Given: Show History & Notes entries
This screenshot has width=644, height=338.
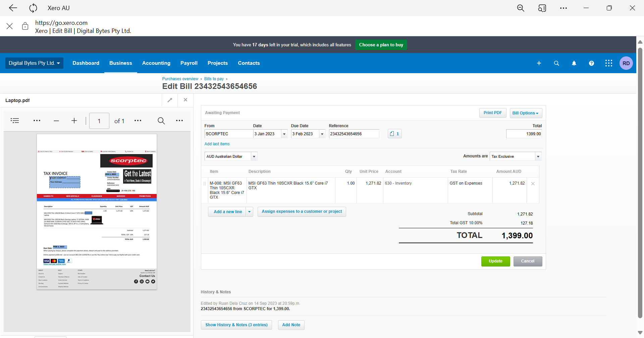Looking at the screenshot, I should pos(236,325).
